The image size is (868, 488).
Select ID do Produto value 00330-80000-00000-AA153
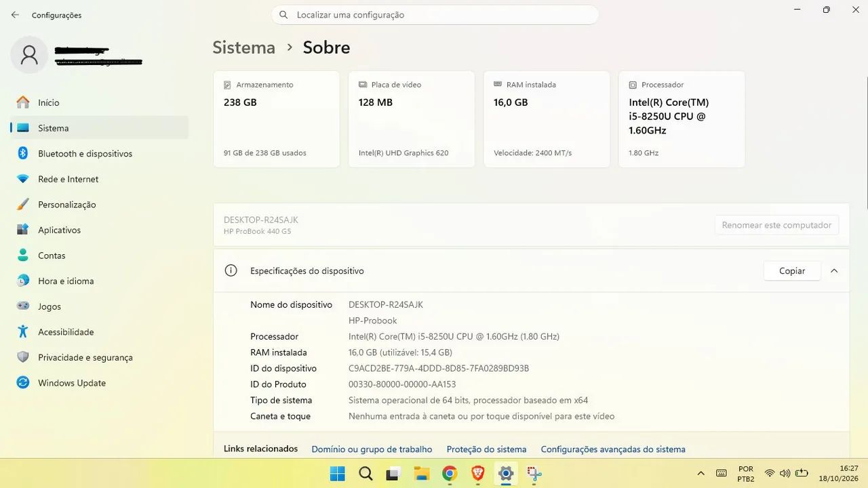[402, 384]
